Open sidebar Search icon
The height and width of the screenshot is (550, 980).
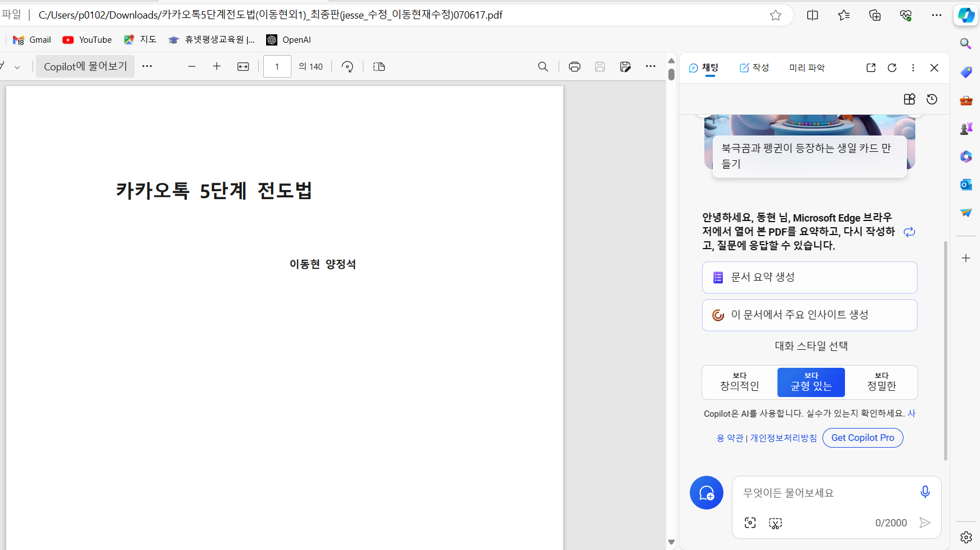pyautogui.click(x=966, y=44)
